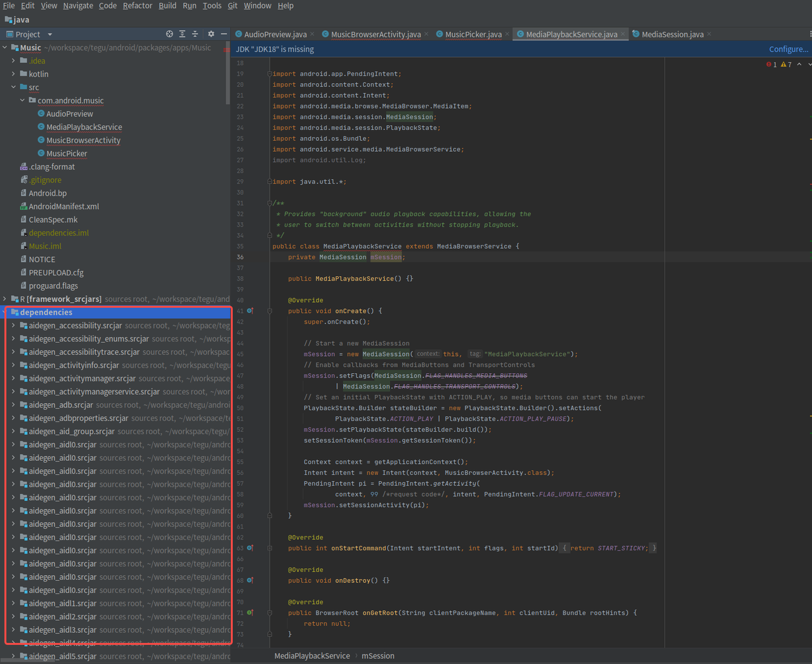Select Android.bp in project tree

[48, 193]
